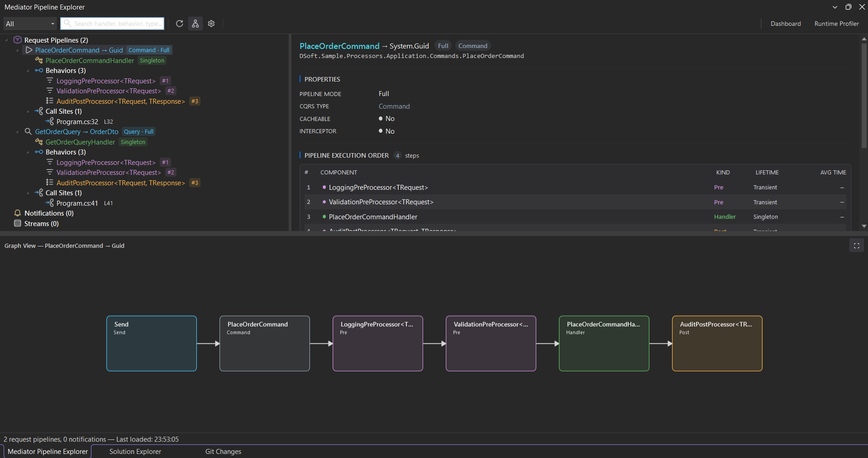Image resolution: width=868 pixels, height=458 pixels.
Task: Select Program.cs:32 call site
Action: tap(77, 121)
